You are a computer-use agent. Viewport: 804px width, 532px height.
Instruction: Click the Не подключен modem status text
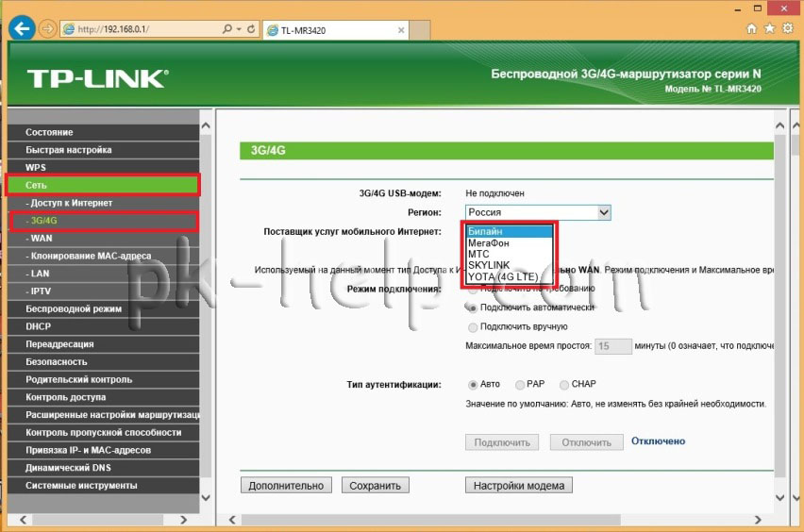494,193
